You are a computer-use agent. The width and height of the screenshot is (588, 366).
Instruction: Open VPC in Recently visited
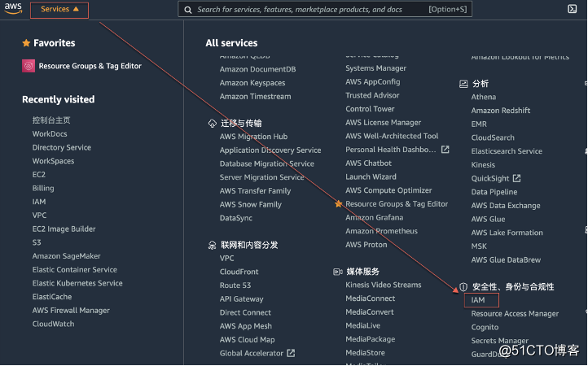click(39, 216)
